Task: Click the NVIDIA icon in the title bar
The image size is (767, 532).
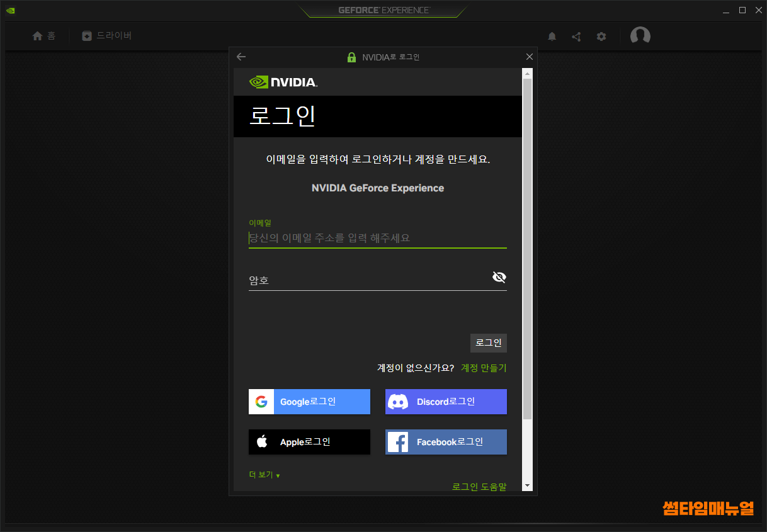Action: 11,10
